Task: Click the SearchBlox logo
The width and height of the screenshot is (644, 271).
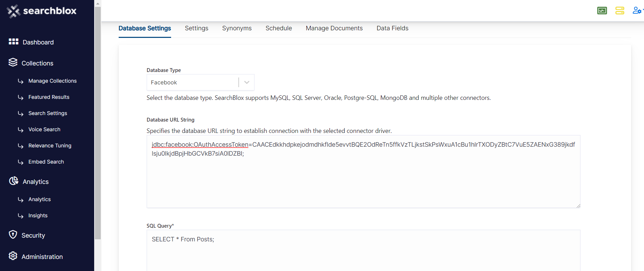Action: click(41, 11)
